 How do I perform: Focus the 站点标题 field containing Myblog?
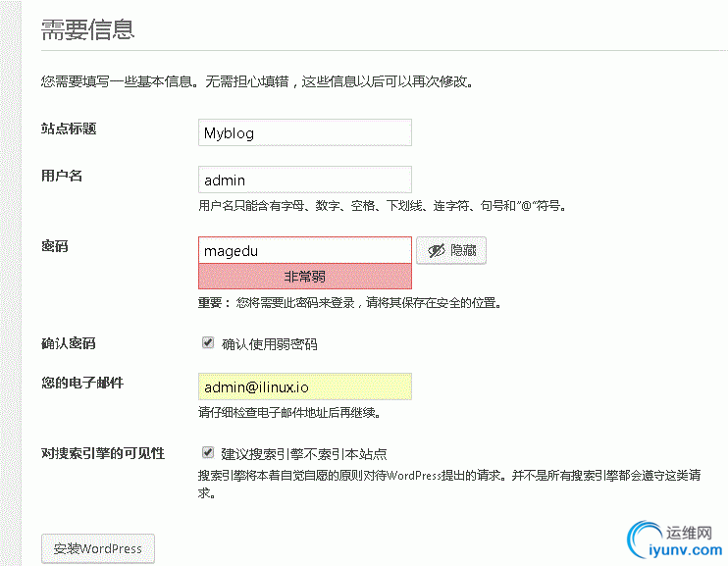[x=304, y=132]
